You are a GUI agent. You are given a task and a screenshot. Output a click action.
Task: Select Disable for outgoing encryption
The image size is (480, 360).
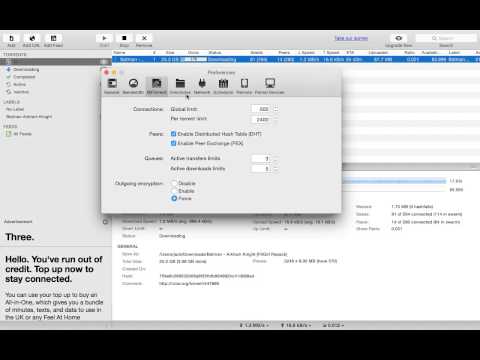(174, 183)
